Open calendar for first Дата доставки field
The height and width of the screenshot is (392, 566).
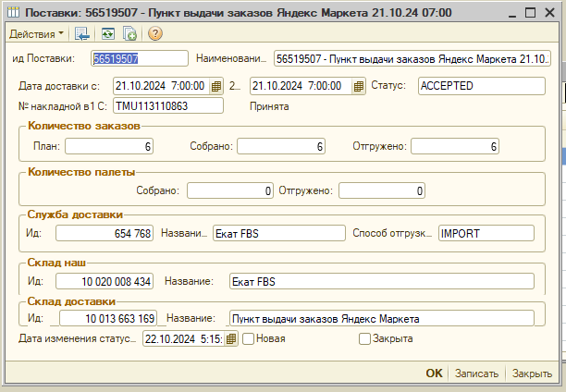click(216, 86)
